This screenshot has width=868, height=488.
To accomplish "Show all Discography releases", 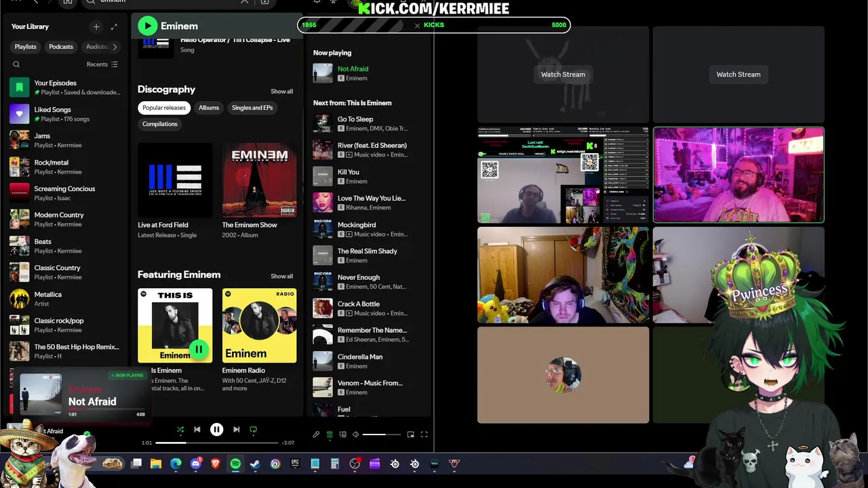I will (282, 91).
